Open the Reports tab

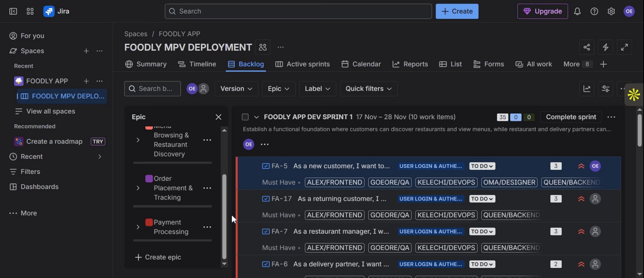pos(410,64)
